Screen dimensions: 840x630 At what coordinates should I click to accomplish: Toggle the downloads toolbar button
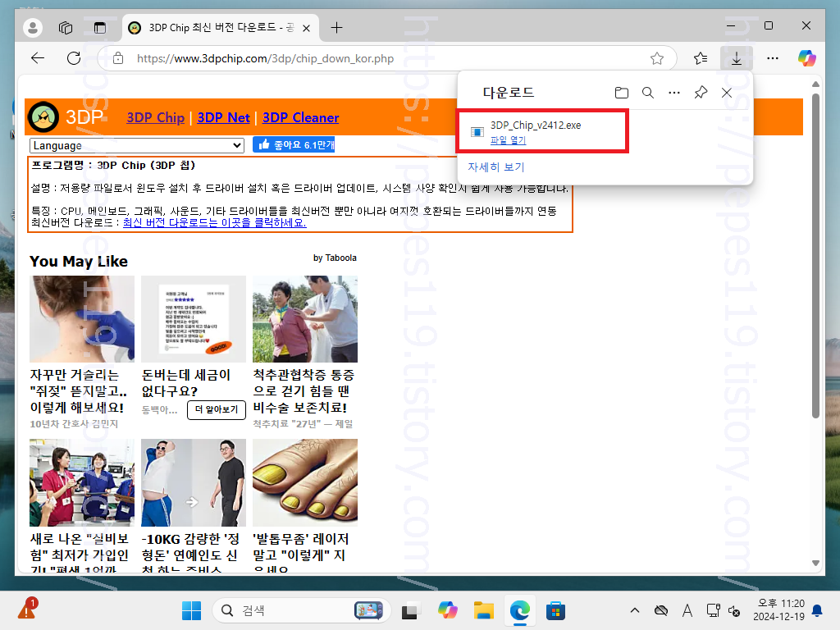[x=737, y=58]
